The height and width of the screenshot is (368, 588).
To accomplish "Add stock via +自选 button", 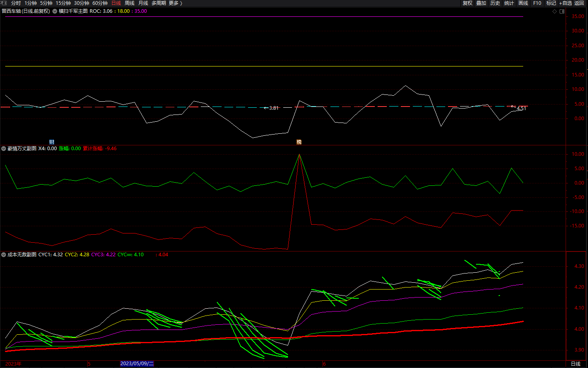I will [x=566, y=3].
